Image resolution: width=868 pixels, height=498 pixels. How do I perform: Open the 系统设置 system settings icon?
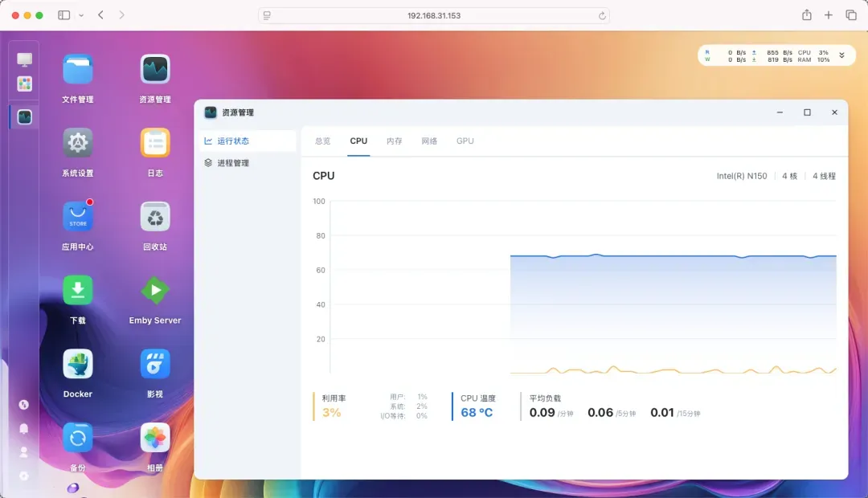(x=78, y=144)
